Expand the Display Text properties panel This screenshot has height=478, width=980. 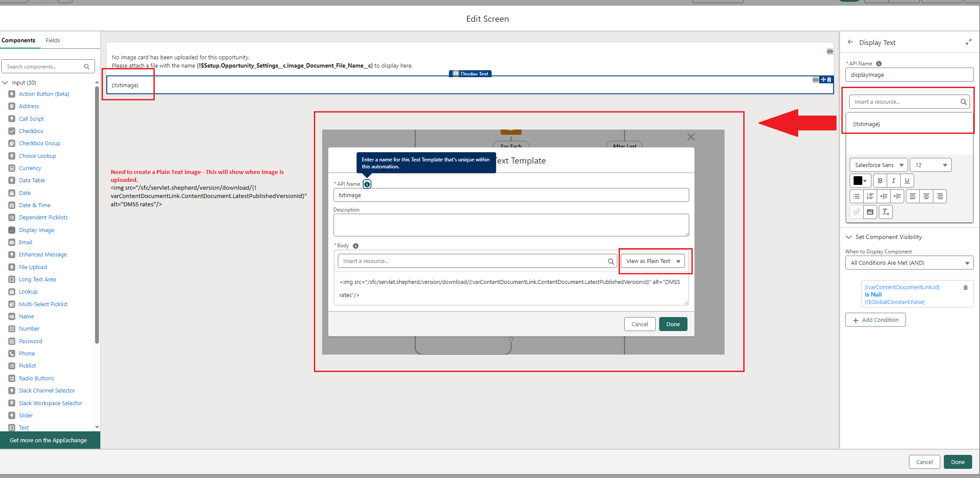[968, 42]
